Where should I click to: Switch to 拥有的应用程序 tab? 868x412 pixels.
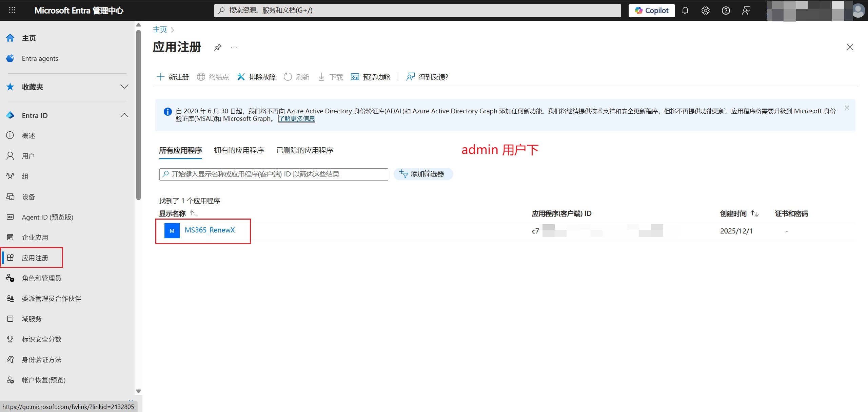point(239,150)
